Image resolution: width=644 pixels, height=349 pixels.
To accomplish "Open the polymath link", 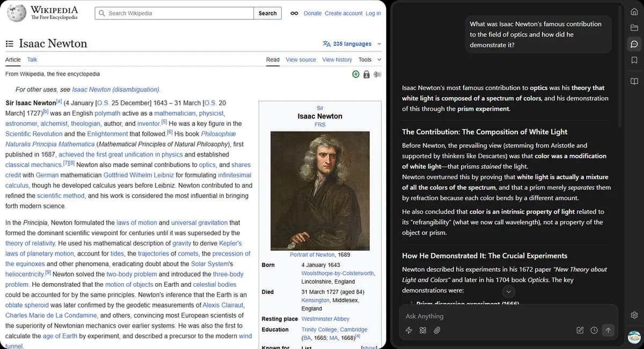I will coord(108,113).
